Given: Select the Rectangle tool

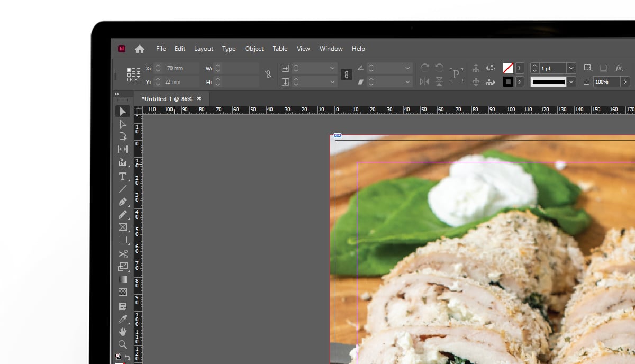Looking at the screenshot, I should coord(123,240).
